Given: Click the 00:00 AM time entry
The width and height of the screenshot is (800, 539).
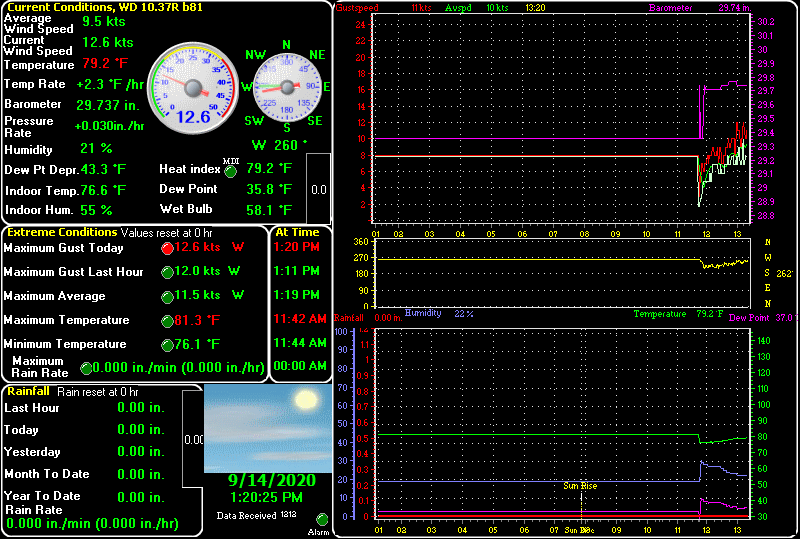Looking at the screenshot, I should [300, 366].
